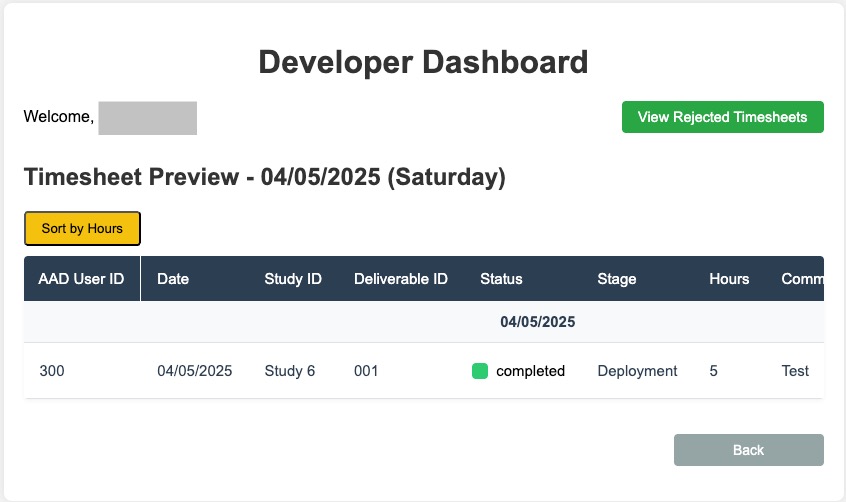Click the Test comment cell

coord(795,371)
